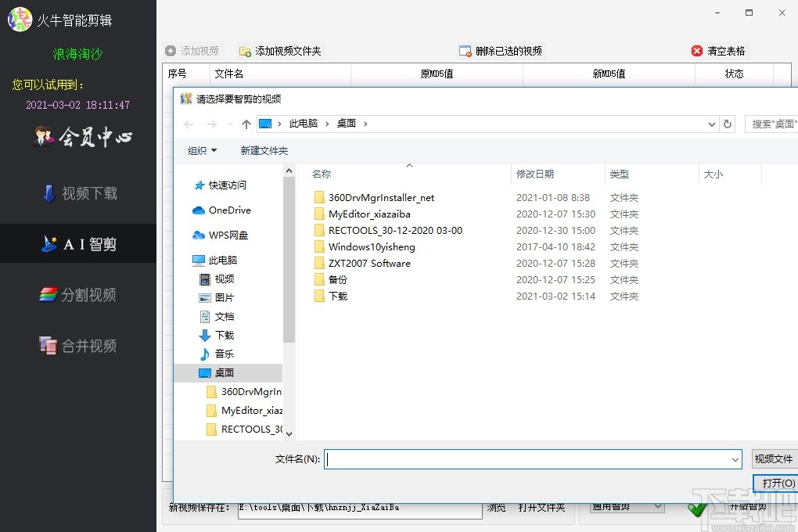
Task: Navigate to 此电脑 via the breadcrumb
Action: point(300,123)
